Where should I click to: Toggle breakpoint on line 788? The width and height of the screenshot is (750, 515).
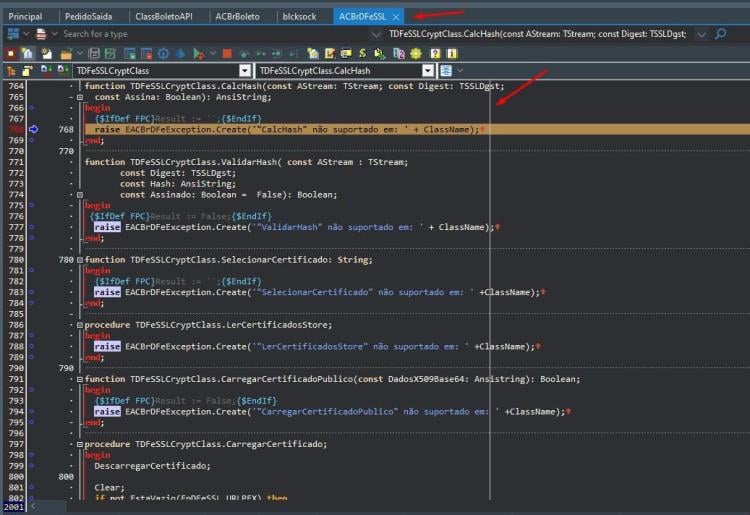point(31,346)
